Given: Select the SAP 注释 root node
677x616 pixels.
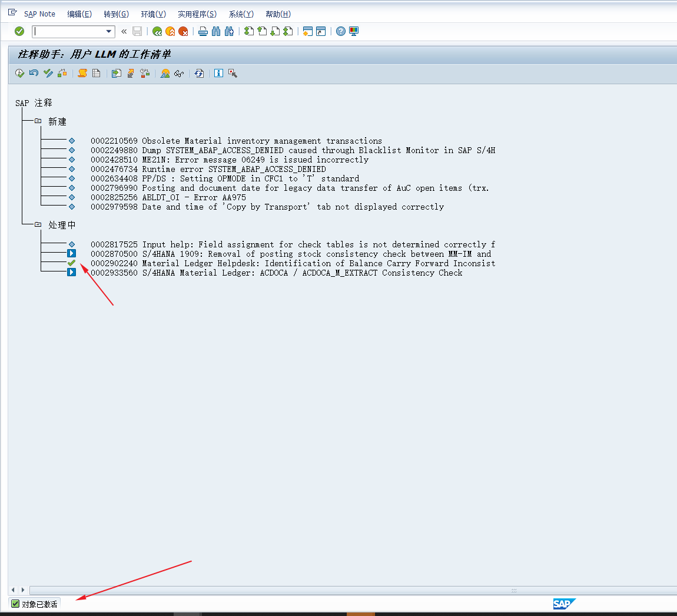Looking at the screenshot, I should [x=34, y=103].
